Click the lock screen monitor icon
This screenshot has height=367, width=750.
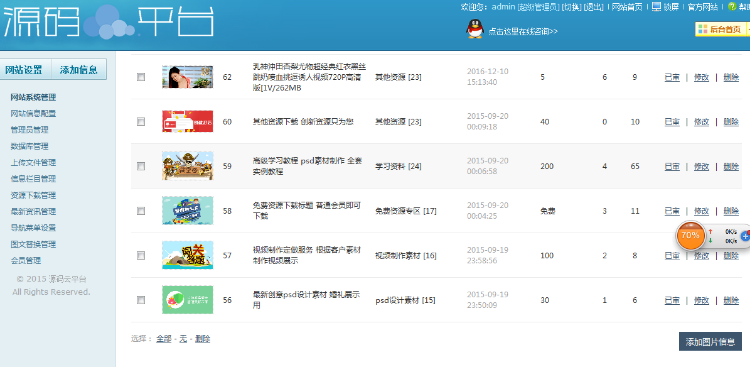[x=656, y=6]
